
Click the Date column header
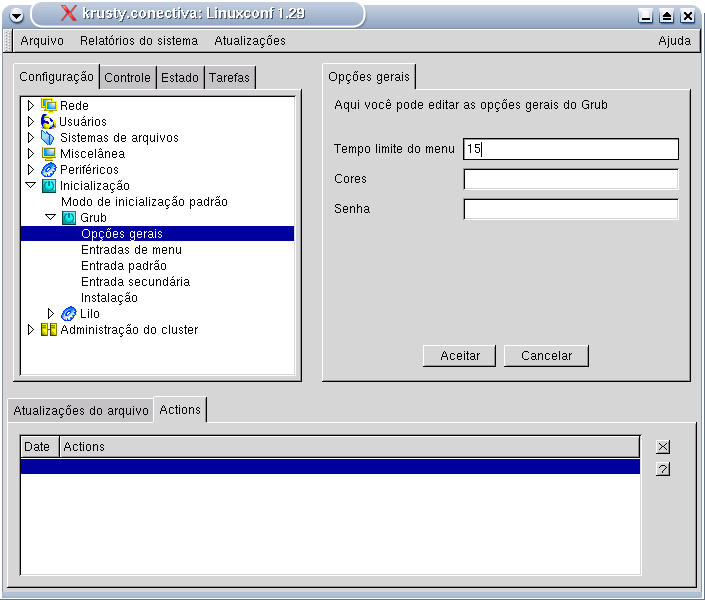[40, 447]
